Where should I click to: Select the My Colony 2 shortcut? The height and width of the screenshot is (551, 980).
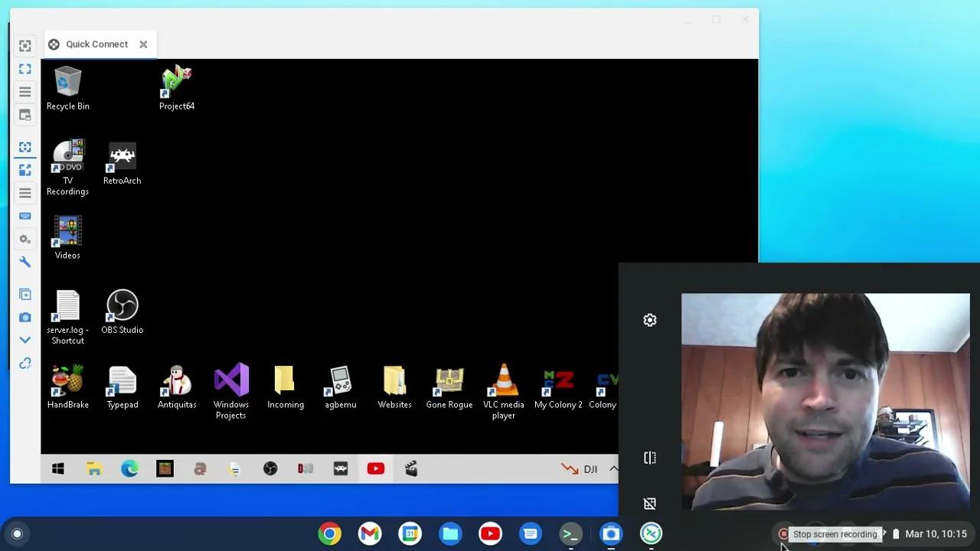pyautogui.click(x=558, y=387)
